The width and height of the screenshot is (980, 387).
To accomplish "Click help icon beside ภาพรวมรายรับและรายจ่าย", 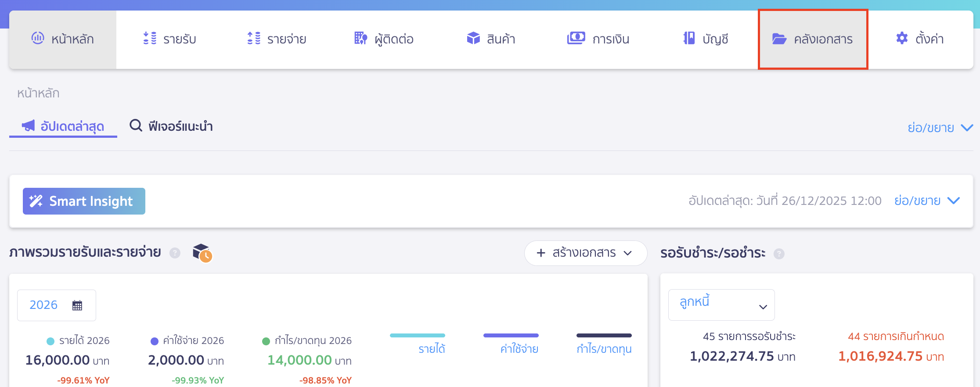I will pyautogui.click(x=175, y=253).
